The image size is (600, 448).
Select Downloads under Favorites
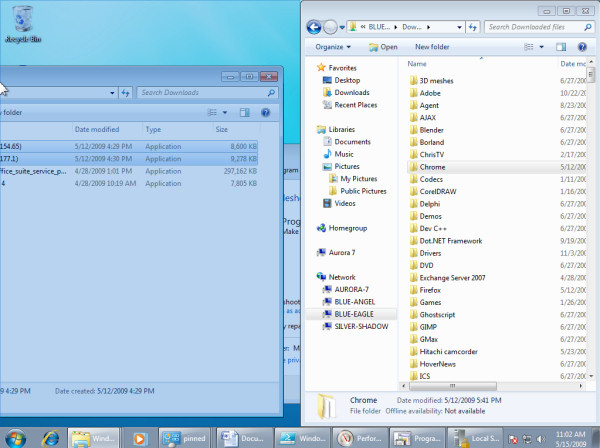(352, 92)
